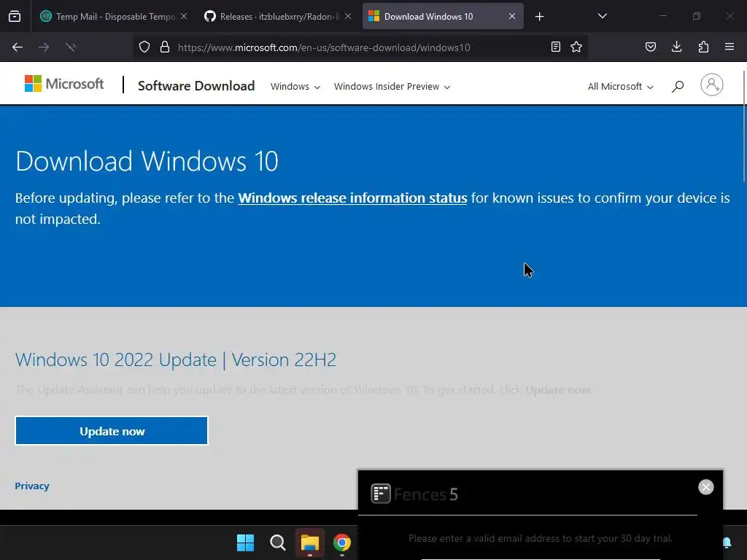This screenshot has height=560, width=747.
Task: Click the Download Windows 10 heading
Action: 147,161
